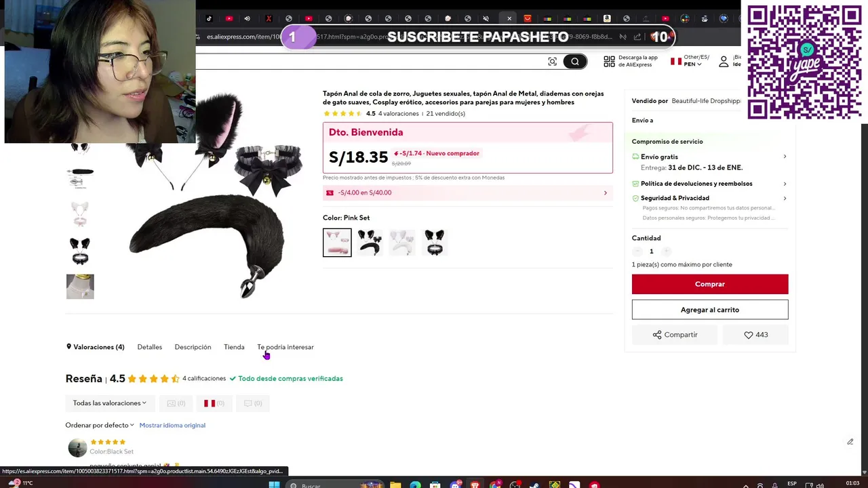Click the Compartir share button
The width and height of the screenshot is (868, 488).
675,335
